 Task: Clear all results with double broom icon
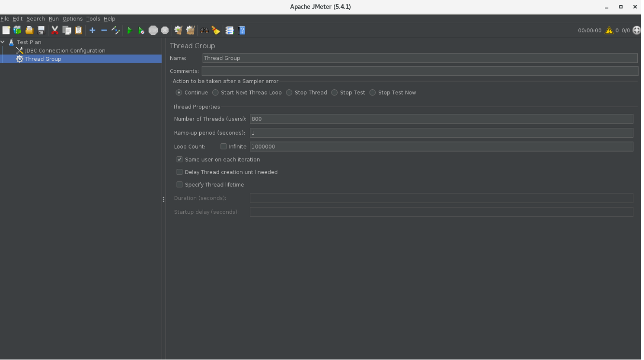(x=191, y=30)
